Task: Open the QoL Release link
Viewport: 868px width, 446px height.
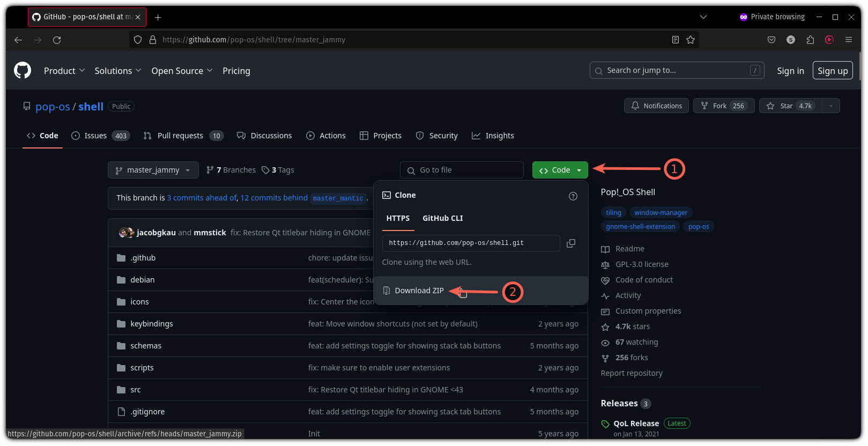Action: [x=636, y=423]
